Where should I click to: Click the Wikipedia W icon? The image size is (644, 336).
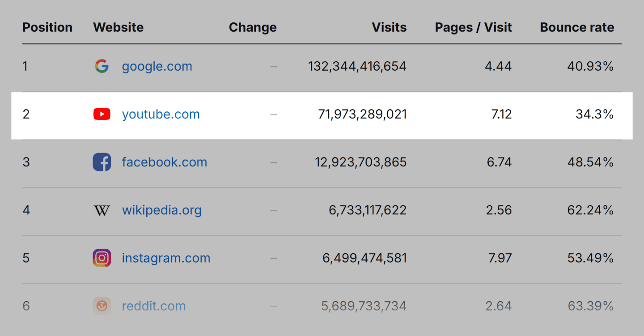point(102,210)
